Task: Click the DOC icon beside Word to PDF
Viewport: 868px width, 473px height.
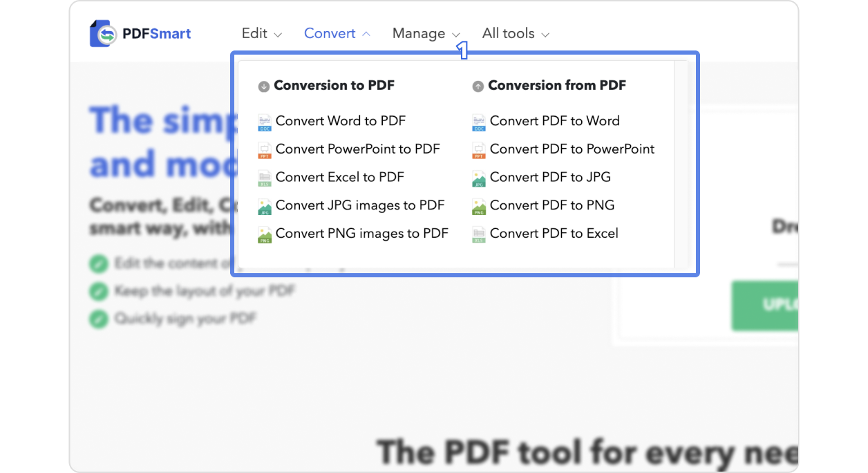Action: click(265, 122)
